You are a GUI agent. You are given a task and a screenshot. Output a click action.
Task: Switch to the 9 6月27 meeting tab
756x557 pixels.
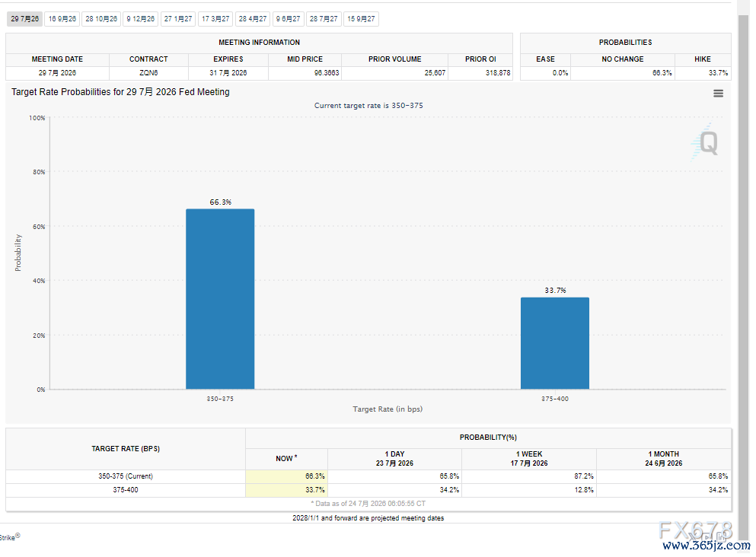[289, 19]
